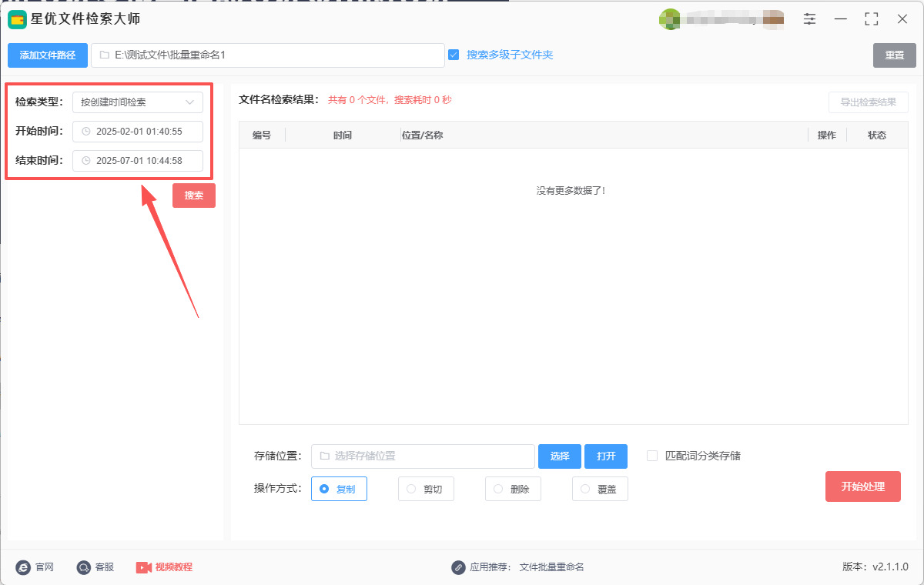Select the 剪切 operation radio option
The image size is (924, 585).
point(426,489)
